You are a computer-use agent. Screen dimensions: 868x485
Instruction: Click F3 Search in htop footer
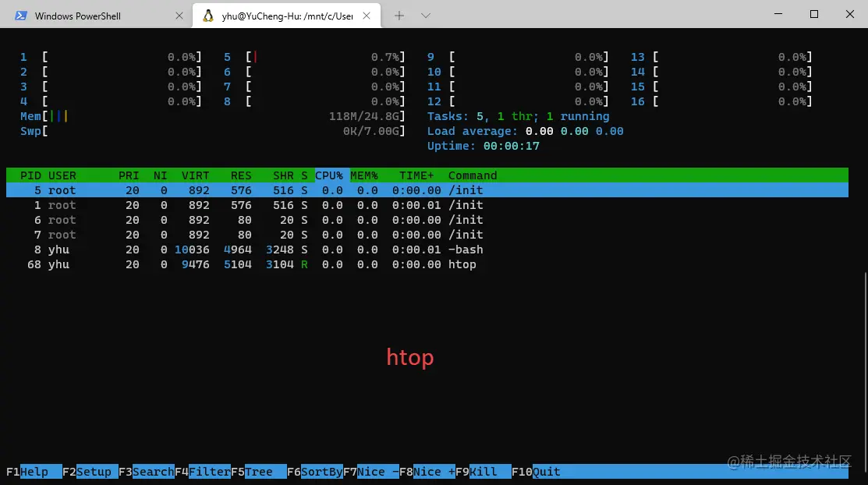(147, 472)
